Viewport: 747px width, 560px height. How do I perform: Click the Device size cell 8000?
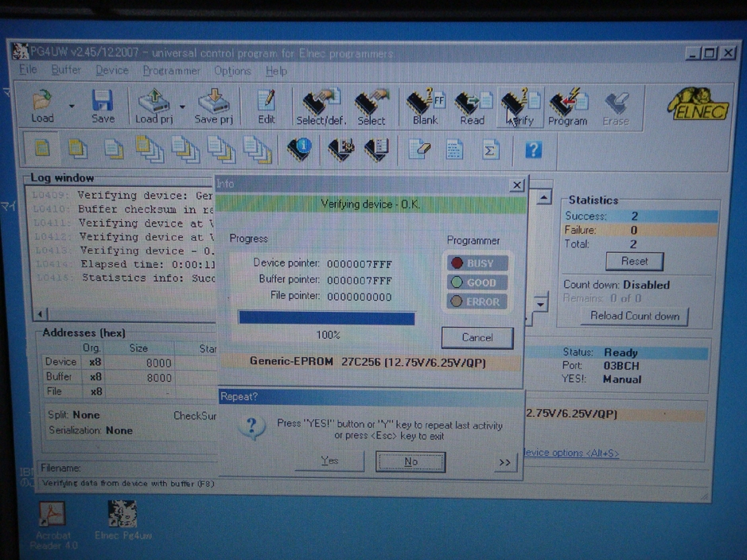click(158, 364)
